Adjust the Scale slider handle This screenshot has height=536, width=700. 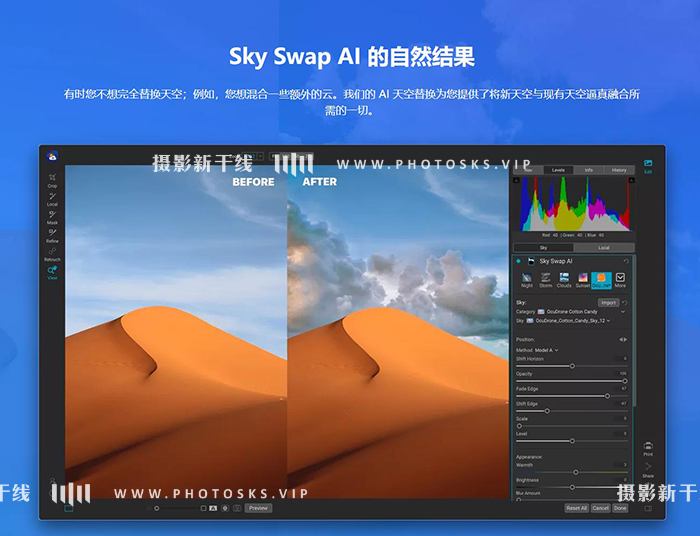pos(519,426)
